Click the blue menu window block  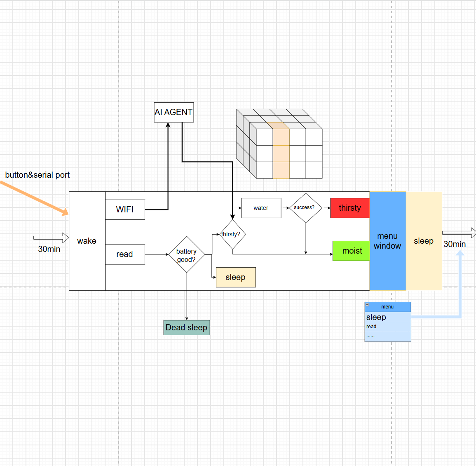388,241
